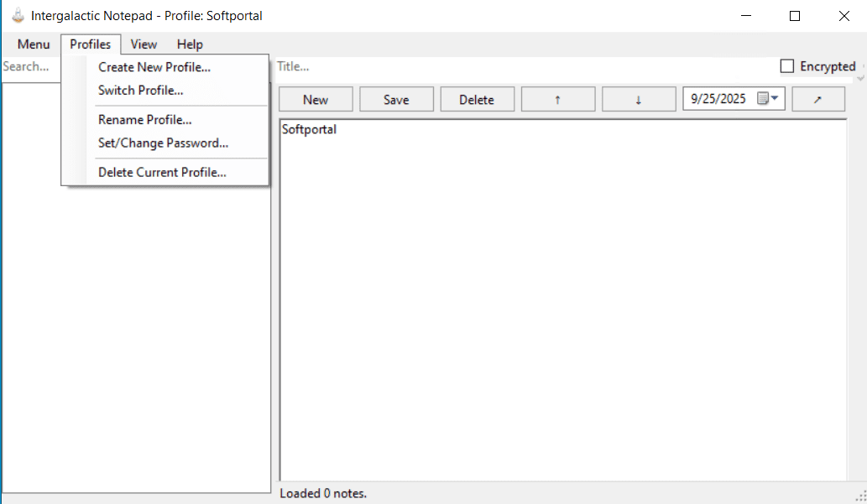
Task: Select Switch Profile... entry
Action: (140, 91)
